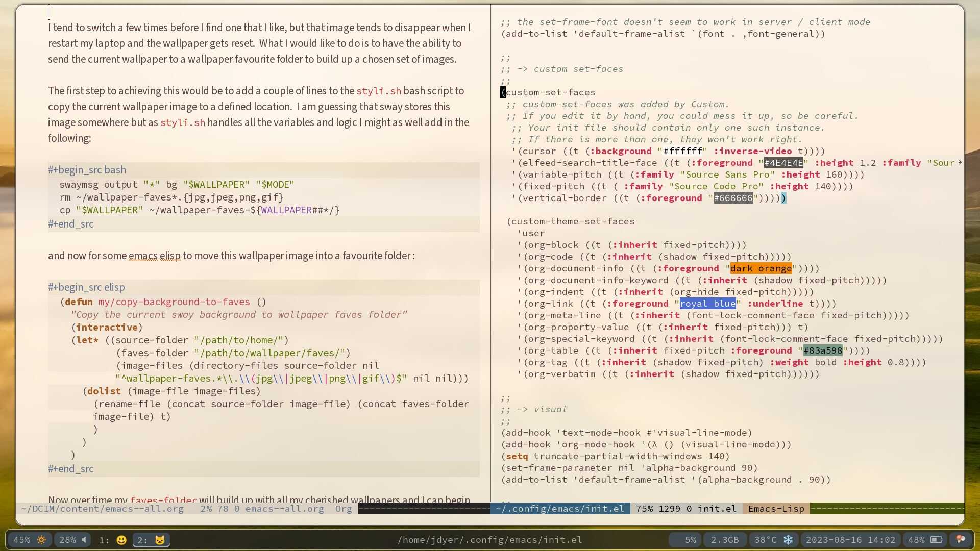
Task: Collapse the #+begin_src elisp block header
Action: [x=86, y=287]
